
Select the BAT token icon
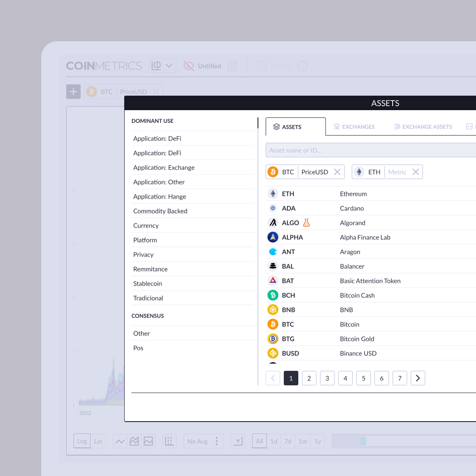273,281
